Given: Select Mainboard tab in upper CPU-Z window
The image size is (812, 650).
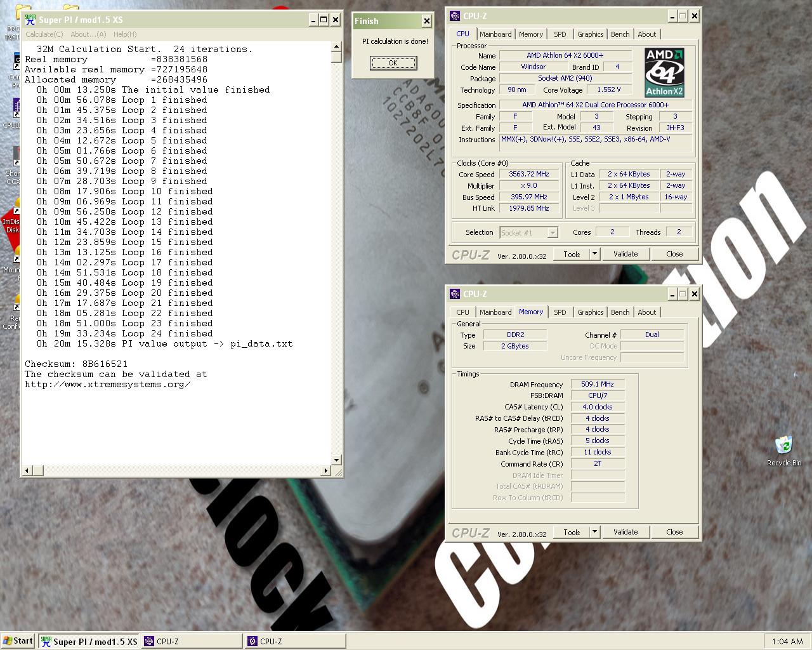Looking at the screenshot, I should click(495, 34).
